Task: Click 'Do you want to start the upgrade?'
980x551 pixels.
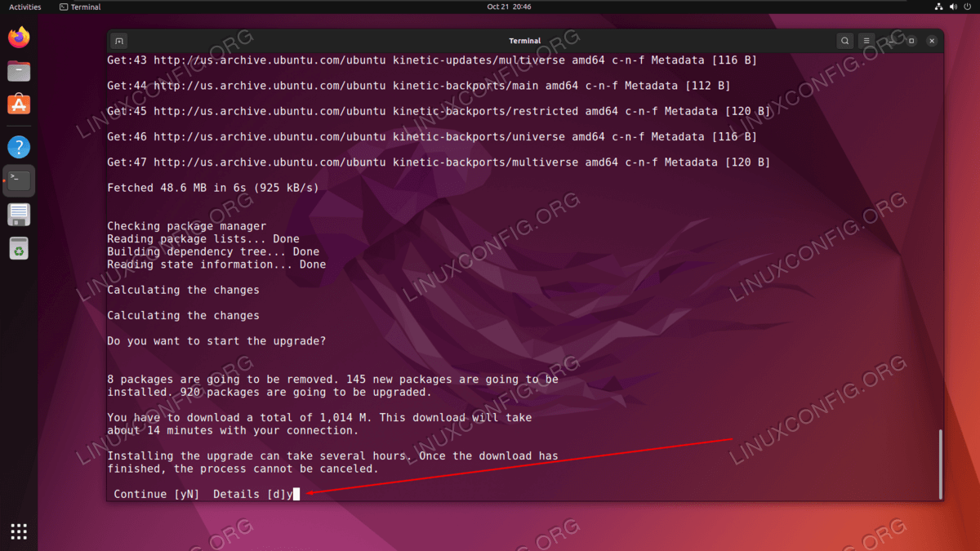Action: [x=216, y=341]
